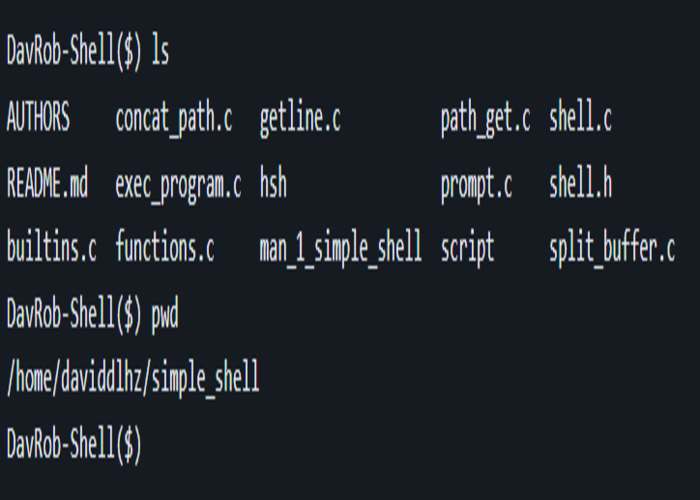This screenshot has width=700, height=500.
Task: Click the ls command on first line
Action: click(x=160, y=54)
